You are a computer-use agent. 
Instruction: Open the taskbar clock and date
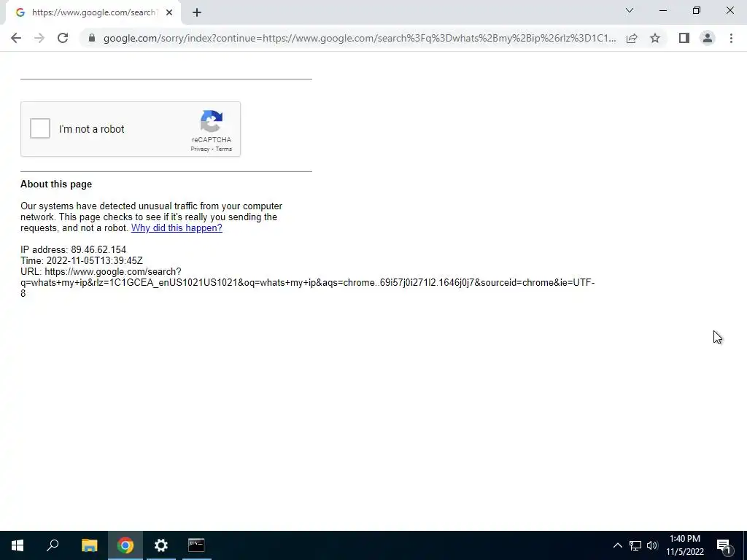click(684, 545)
